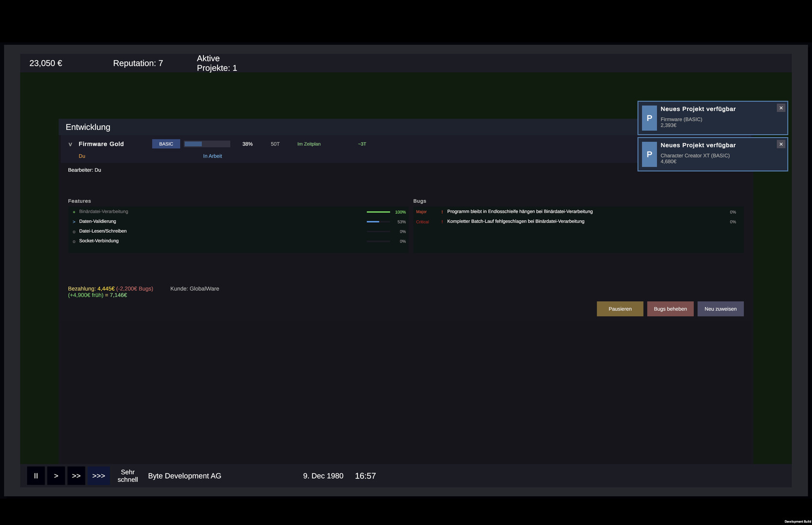The image size is (812, 525).
Task: Click Neu zuweisen to reassign project
Action: tap(720, 309)
